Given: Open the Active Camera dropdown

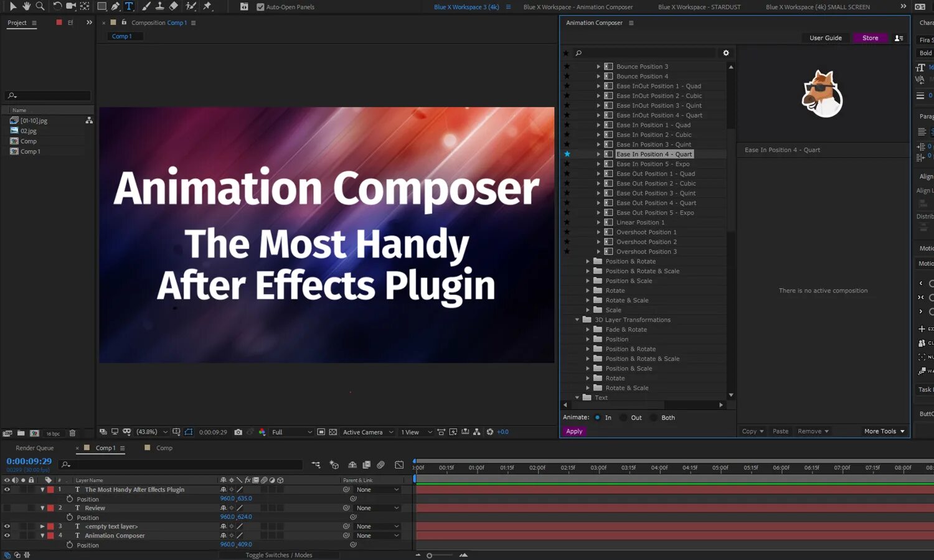Looking at the screenshot, I should (x=368, y=432).
